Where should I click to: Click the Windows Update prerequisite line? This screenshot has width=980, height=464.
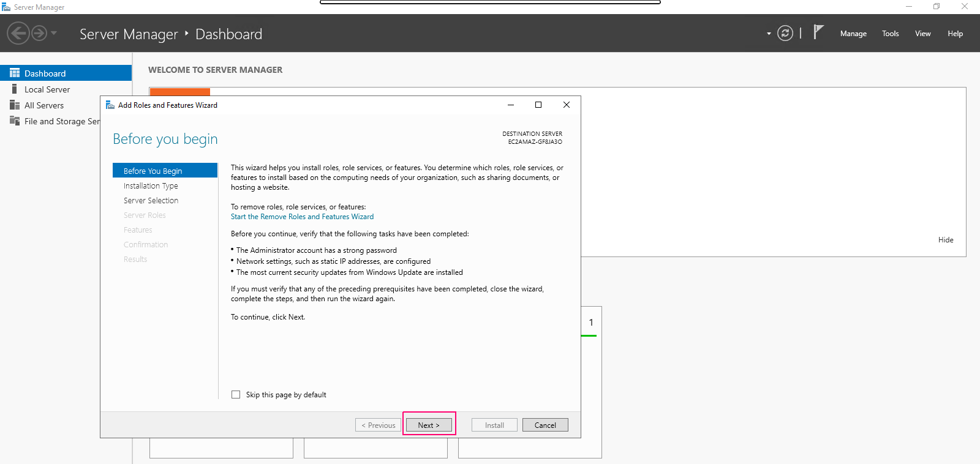coord(350,272)
